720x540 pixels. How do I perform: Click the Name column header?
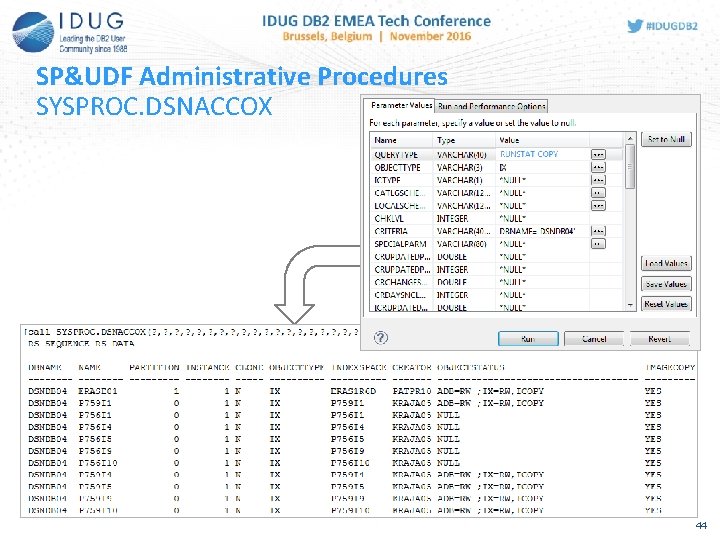401,140
